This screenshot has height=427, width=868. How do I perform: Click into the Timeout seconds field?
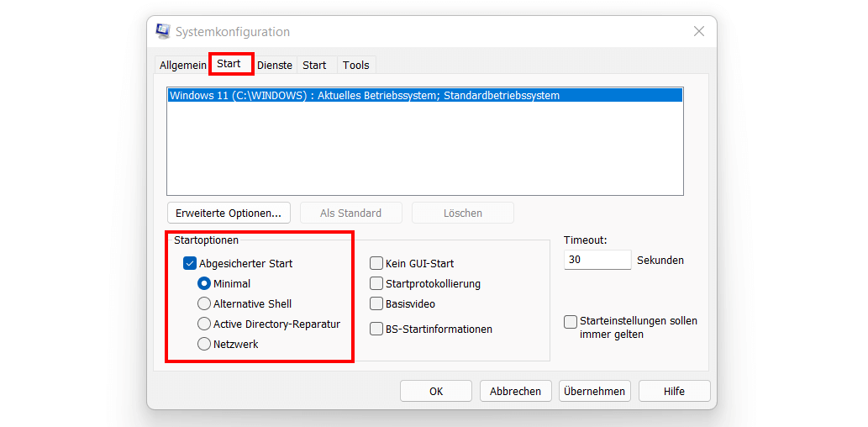pos(597,260)
